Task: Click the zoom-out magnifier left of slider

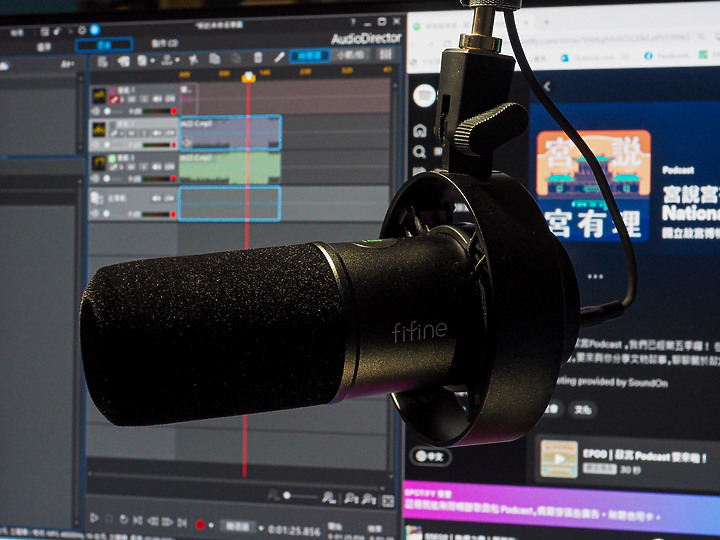Action: point(274,495)
